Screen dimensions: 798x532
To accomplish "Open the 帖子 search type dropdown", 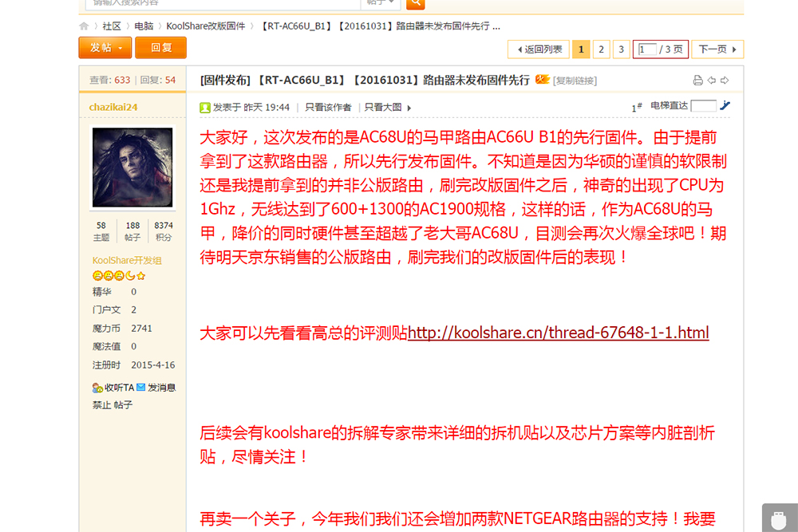I will click(381, 3).
